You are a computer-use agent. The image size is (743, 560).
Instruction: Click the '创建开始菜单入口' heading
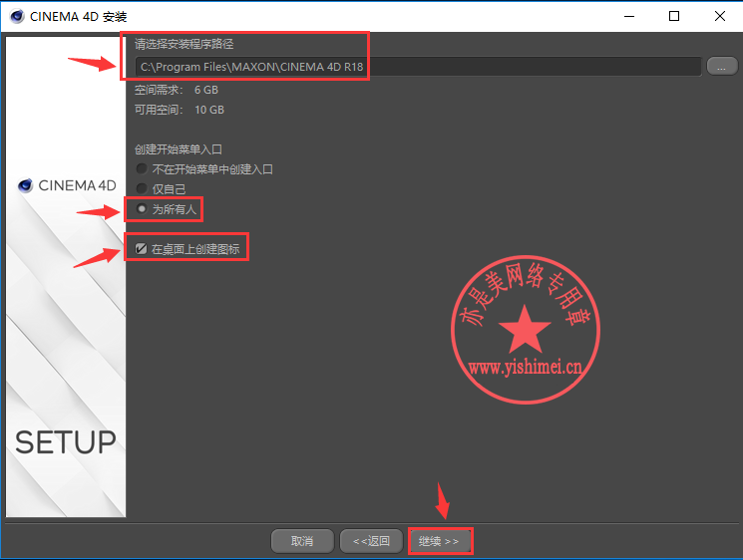179,149
